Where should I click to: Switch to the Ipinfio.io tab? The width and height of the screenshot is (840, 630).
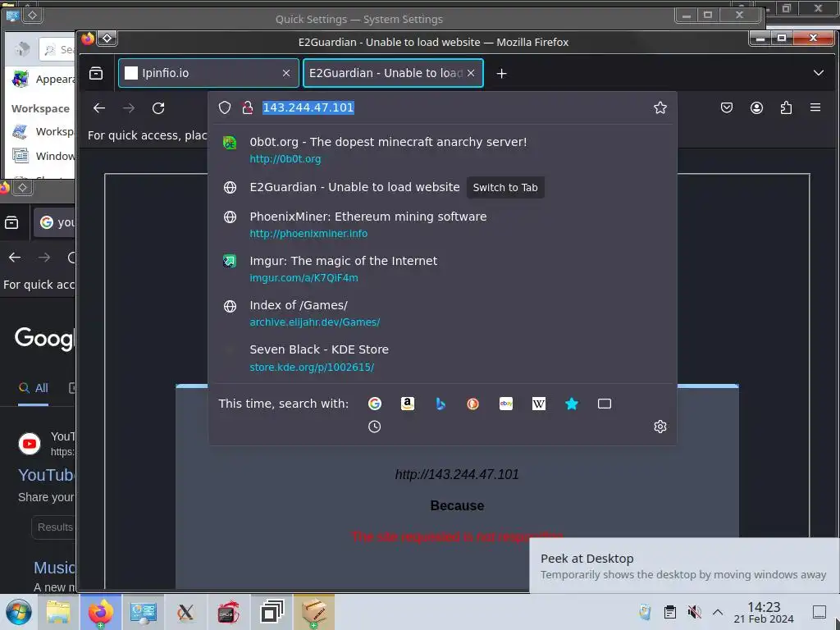tap(208, 73)
